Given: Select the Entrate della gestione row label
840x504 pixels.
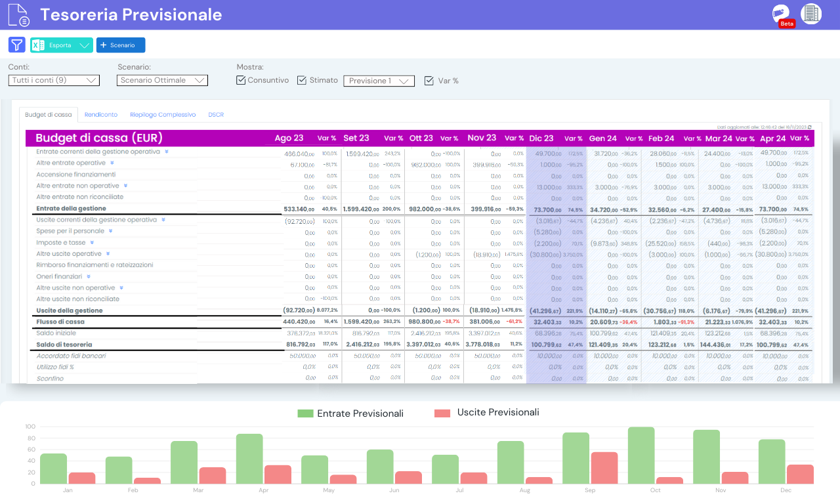Looking at the screenshot, I should [x=71, y=209].
